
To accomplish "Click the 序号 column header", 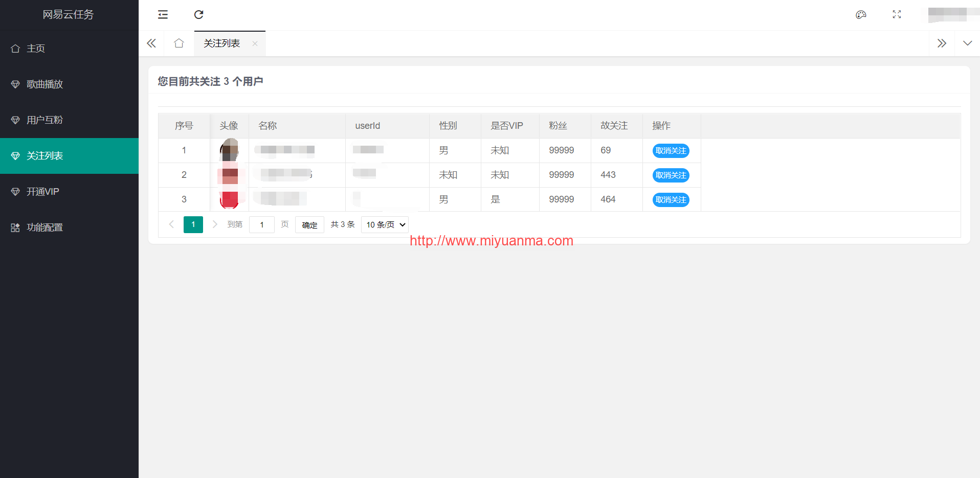I will click(184, 126).
